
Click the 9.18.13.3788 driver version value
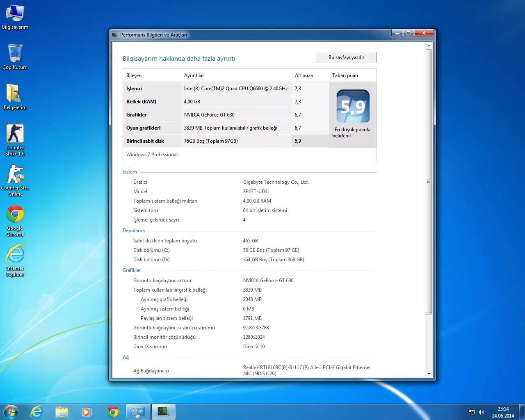point(256,328)
